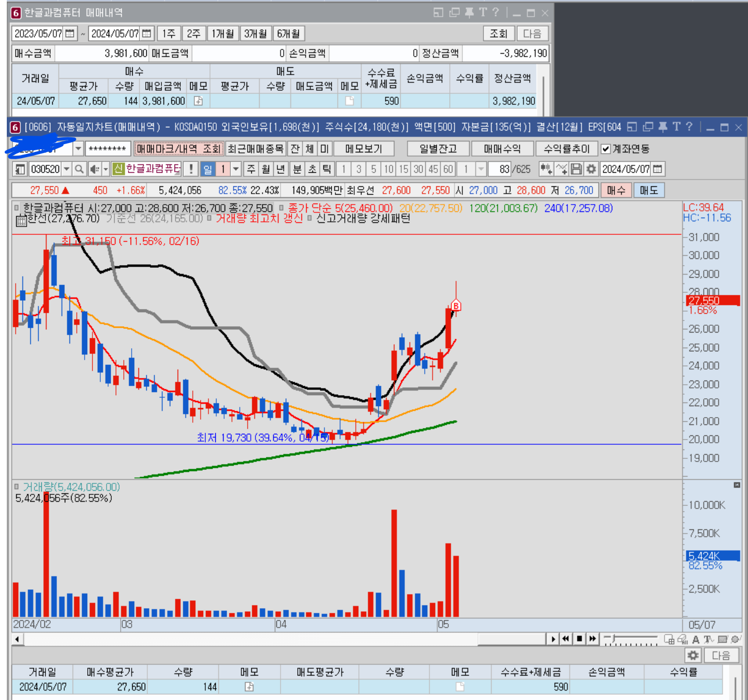Toggle 잔 button in chart toolbar
This screenshot has height=700, width=748.
[x=295, y=149]
